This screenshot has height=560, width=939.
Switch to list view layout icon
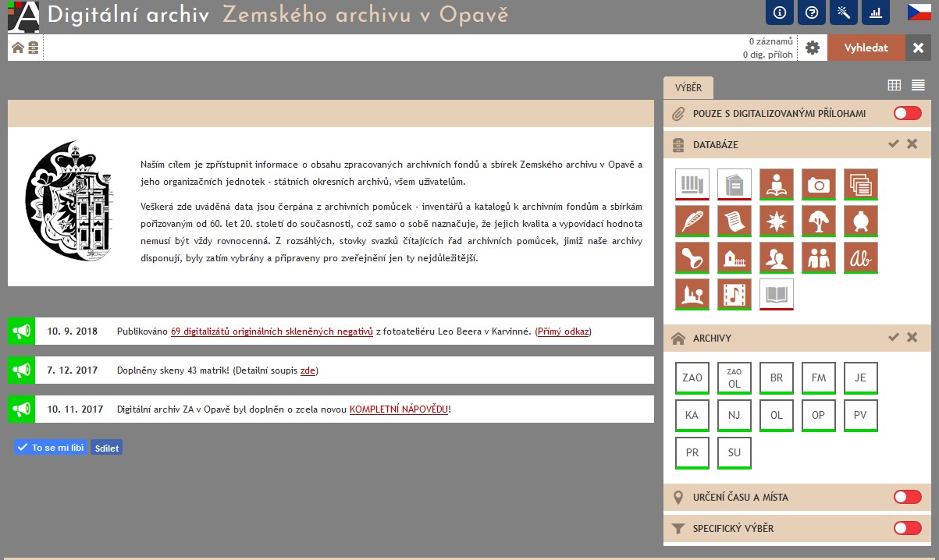pyautogui.click(x=918, y=85)
